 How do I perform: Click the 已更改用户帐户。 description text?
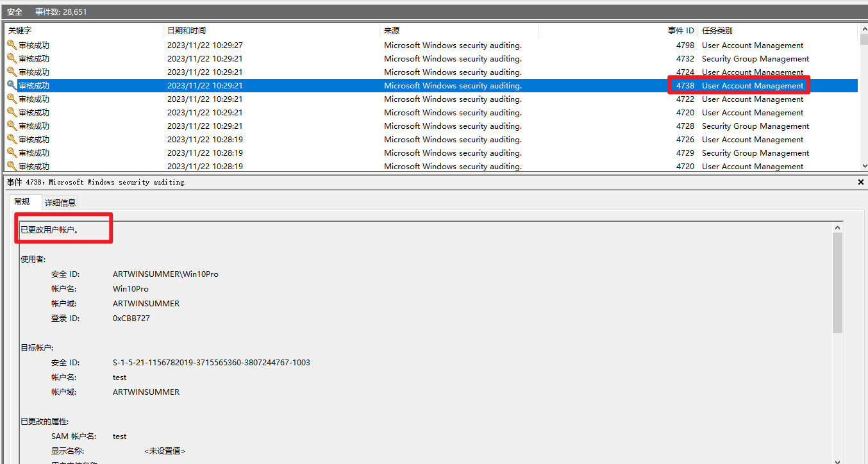click(x=50, y=229)
